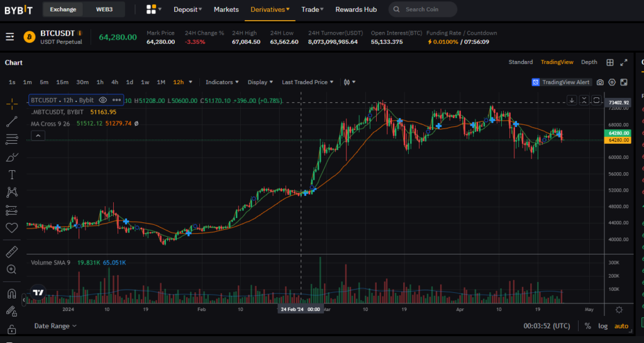644x343 pixels.
Task: Click the TradingView Alert button
Action: [562, 82]
